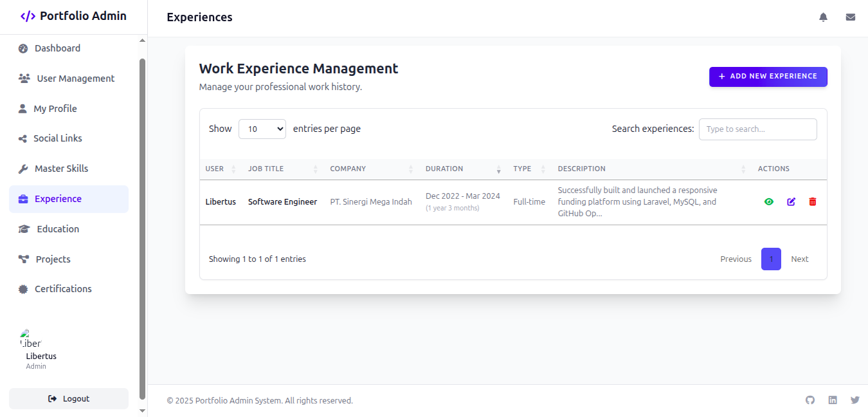868x417 pixels.
Task: Open the entries per page dropdown
Action: tap(262, 129)
